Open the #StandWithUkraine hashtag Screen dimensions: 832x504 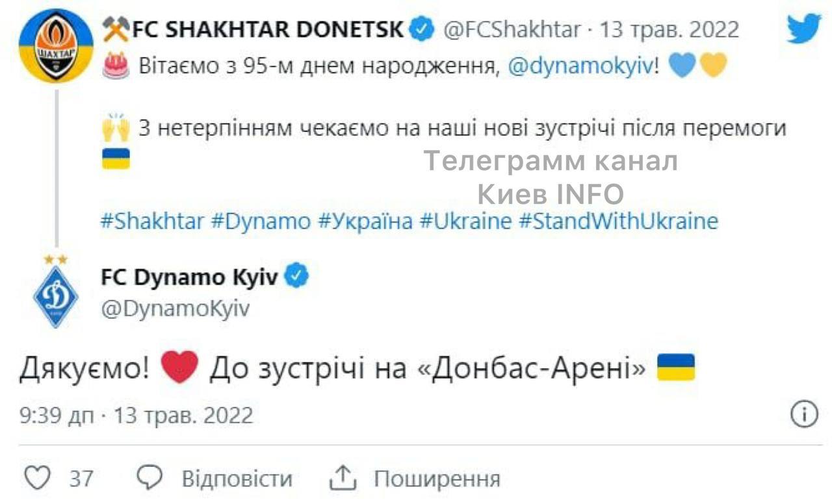[618, 221]
